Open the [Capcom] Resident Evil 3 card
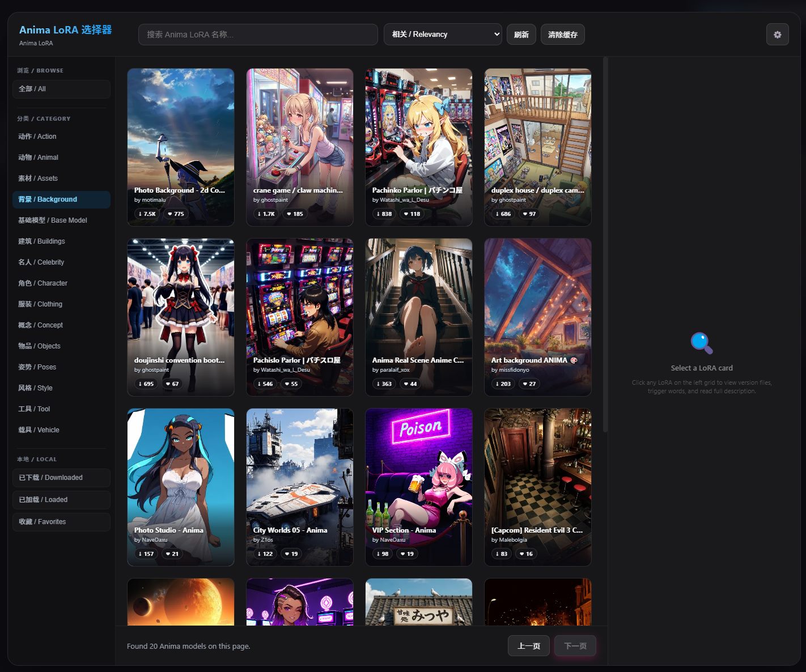Viewport: 806px width, 672px height. click(x=538, y=487)
